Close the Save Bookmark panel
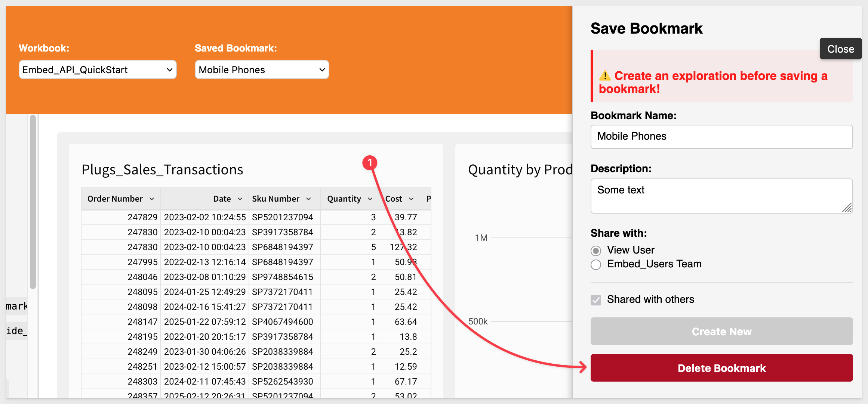Image resolution: width=868 pixels, height=404 pixels. point(841,49)
